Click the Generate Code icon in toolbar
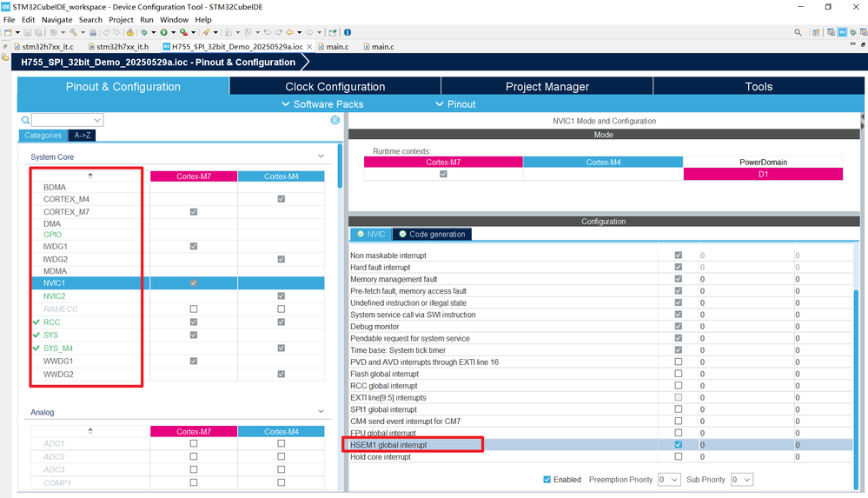This screenshot has height=498, width=868. [129, 32]
